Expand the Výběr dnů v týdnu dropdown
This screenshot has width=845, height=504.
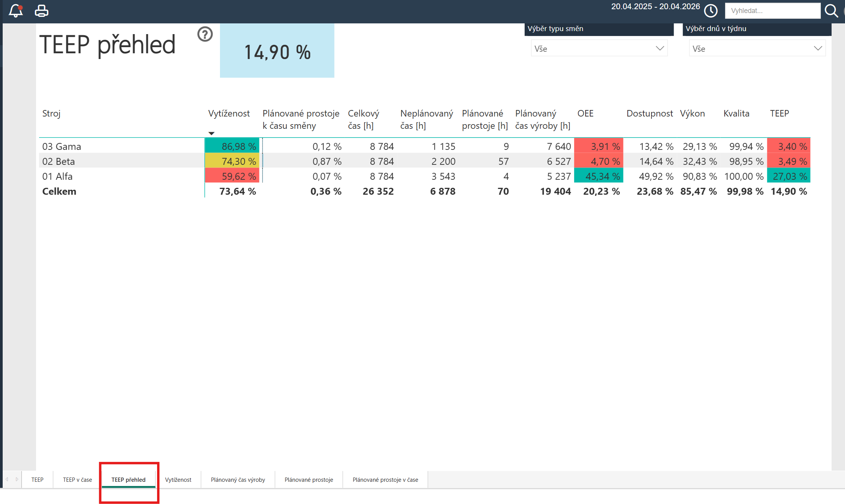click(x=757, y=48)
